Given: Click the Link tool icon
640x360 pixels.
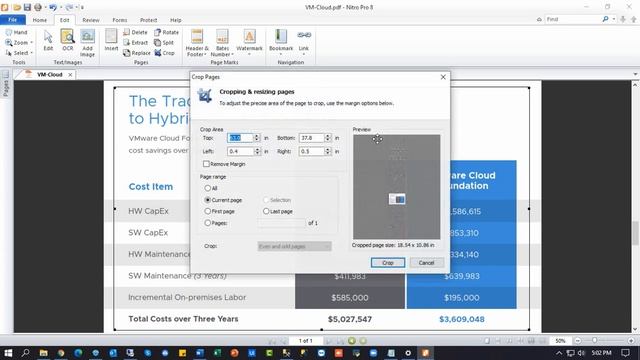Looking at the screenshot, I should click(304, 42).
